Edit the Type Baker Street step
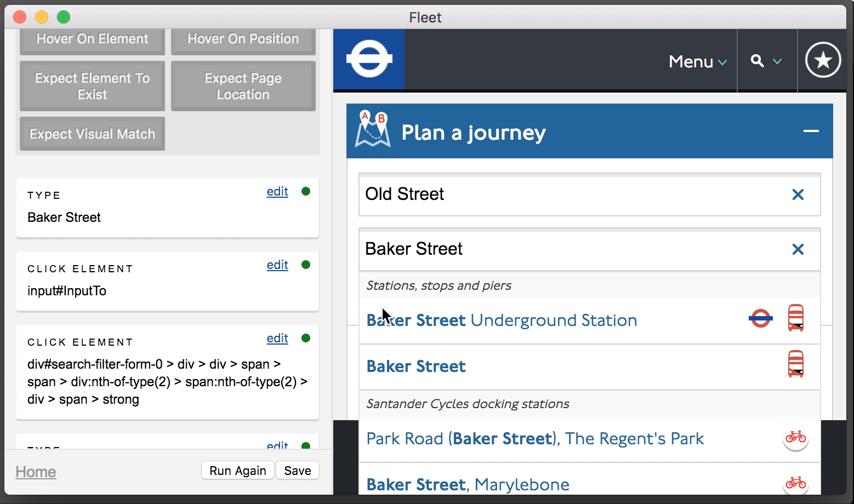854x504 pixels. [277, 192]
